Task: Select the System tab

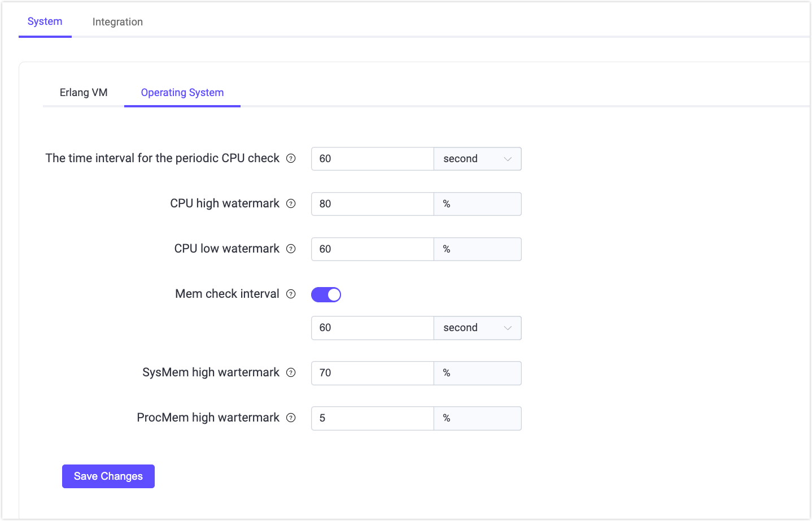Action: click(45, 21)
